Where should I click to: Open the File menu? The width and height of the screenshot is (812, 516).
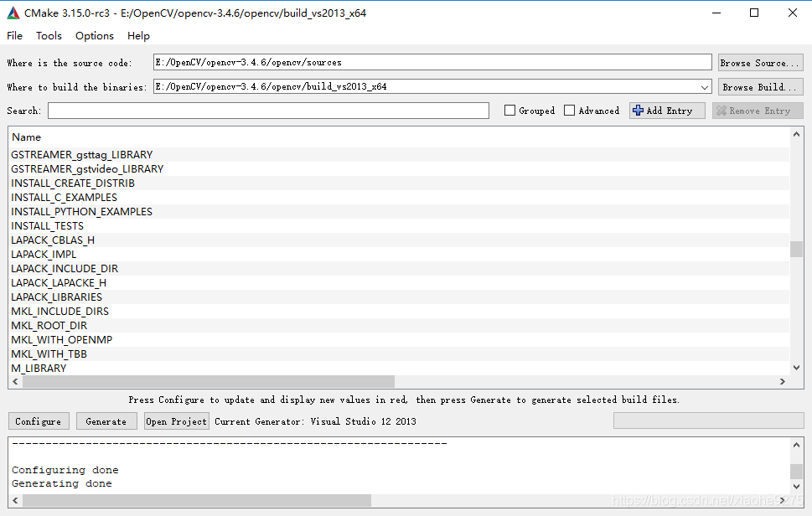[x=14, y=36]
